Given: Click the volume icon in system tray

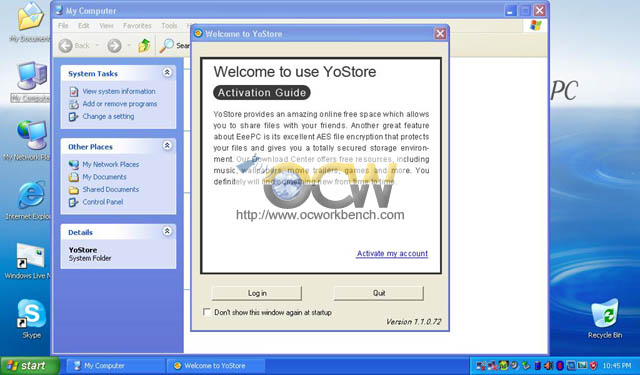Looking at the screenshot, I should coord(549,366).
